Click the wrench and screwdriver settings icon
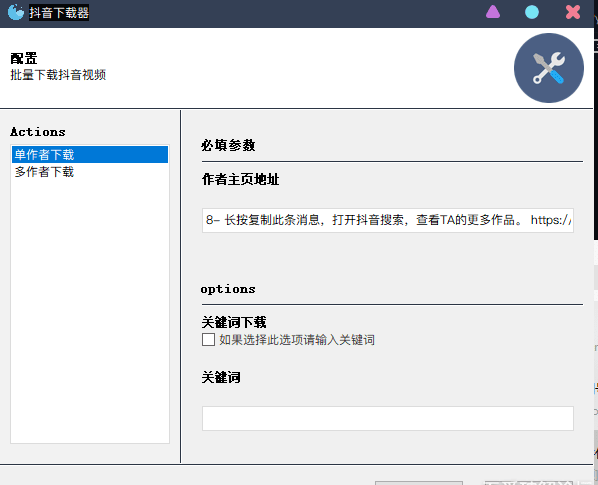The height and width of the screenshot is (485, 598). [x=548, y=68]
